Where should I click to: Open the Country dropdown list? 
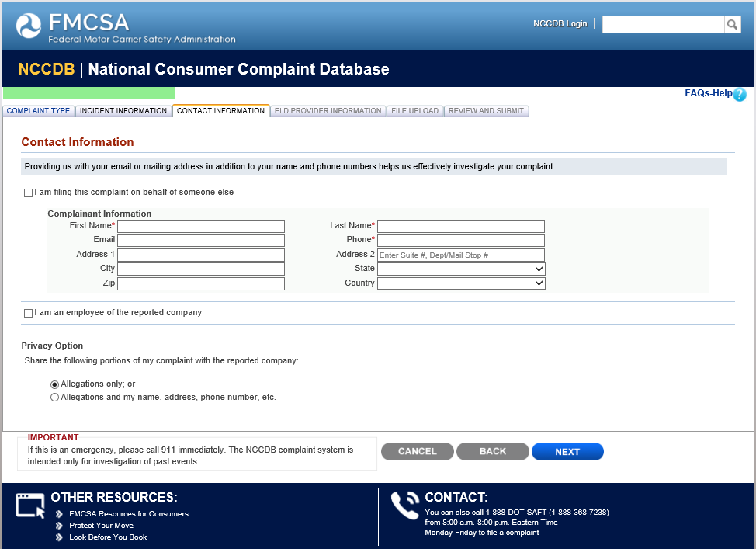(x=461, y=283)
